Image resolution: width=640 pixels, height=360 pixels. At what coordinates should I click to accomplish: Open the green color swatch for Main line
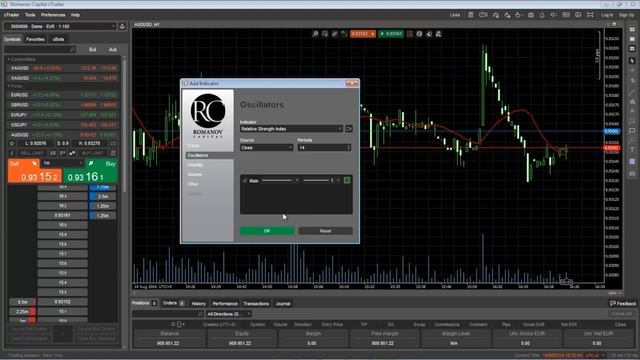coord(347,180)
